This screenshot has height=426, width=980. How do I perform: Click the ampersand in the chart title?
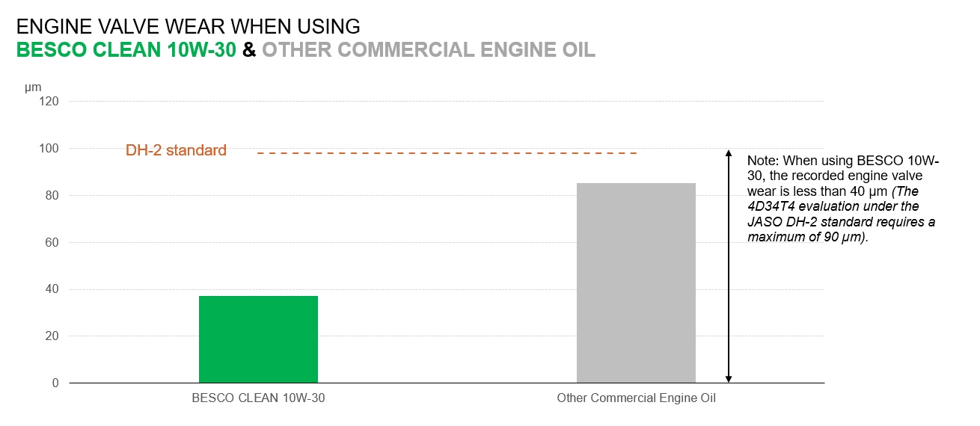(x=250, y=50)
